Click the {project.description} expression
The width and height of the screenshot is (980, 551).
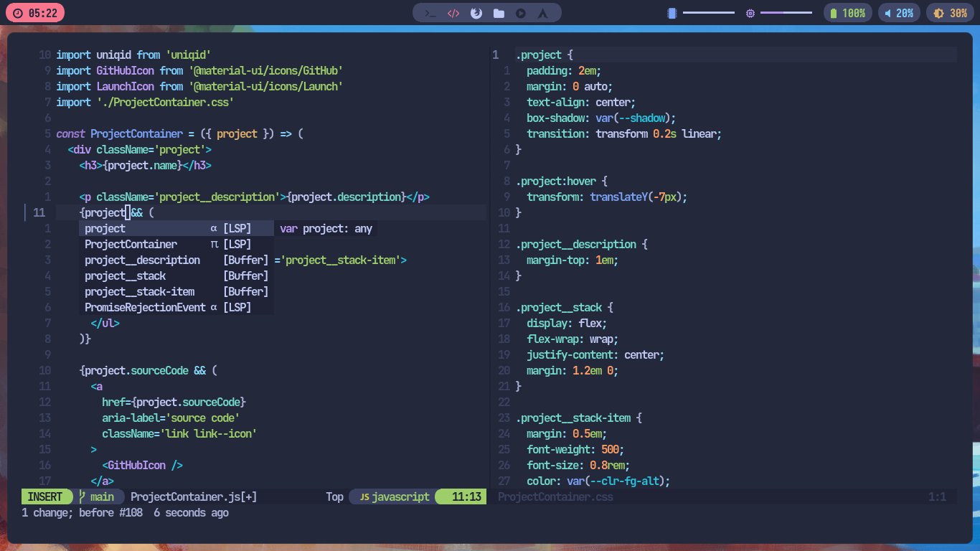pyautogui.click(x=346, y=197)
